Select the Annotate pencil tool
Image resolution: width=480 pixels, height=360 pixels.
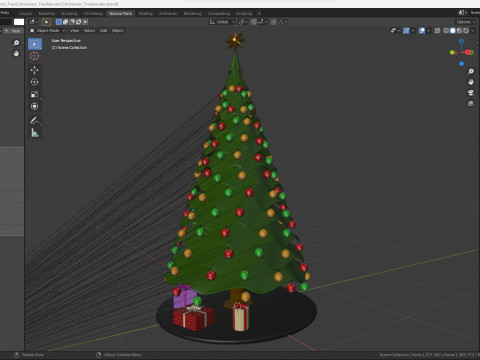tap(35, 121)
